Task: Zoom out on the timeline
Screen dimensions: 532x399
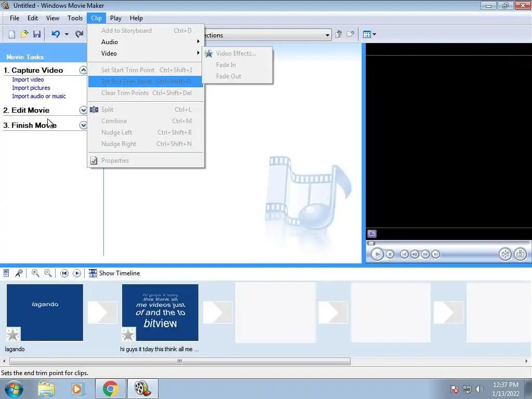Action: pos(48,273)
